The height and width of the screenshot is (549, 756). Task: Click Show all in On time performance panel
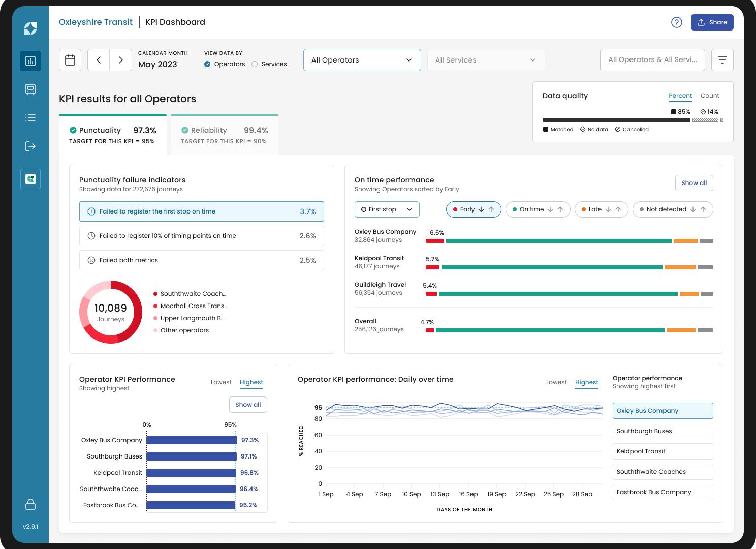click(x=694, y=183)
